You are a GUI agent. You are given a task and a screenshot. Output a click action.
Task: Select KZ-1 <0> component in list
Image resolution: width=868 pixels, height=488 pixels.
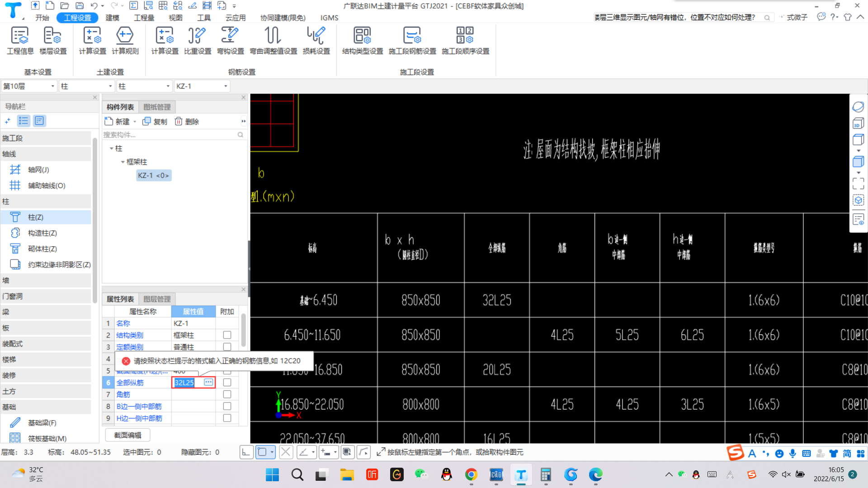154,175
